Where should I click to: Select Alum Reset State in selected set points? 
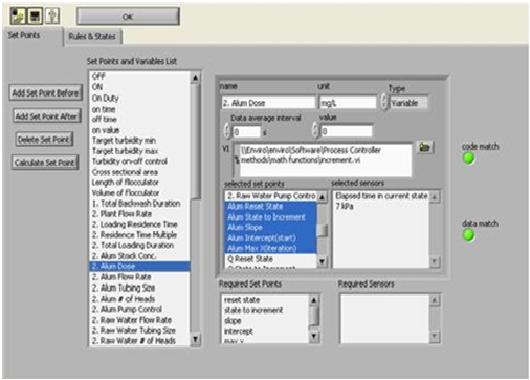click(270, 207)
